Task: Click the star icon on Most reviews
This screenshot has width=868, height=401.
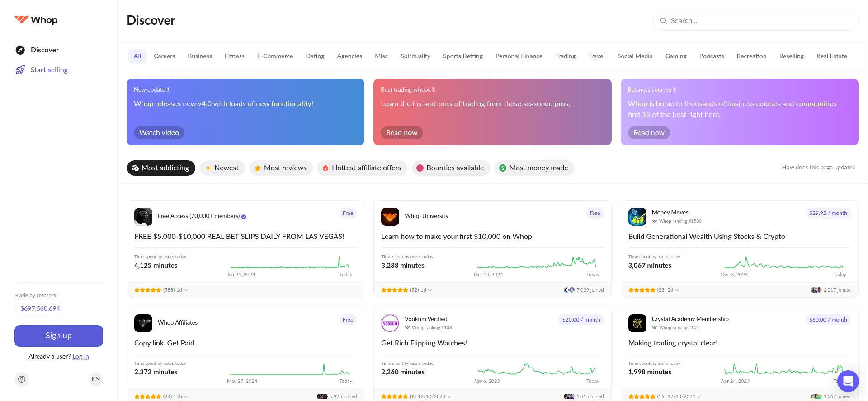Action: pyautogui.click(x=258, y=168)
